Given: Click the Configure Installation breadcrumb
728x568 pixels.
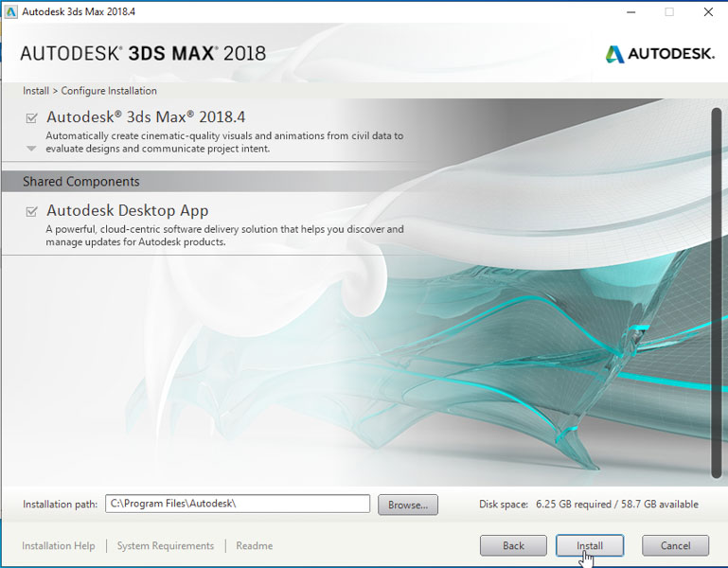Looking at the screenshot, I should tap(109, 91).
